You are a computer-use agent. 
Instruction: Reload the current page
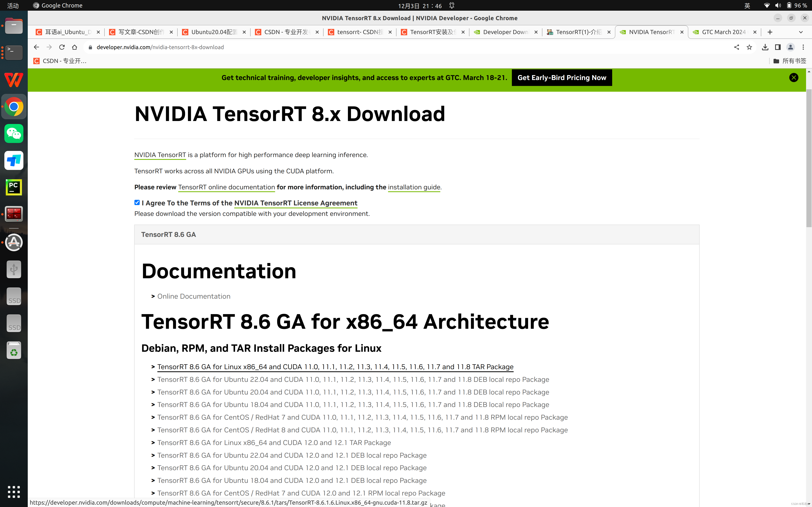(62, 47)
